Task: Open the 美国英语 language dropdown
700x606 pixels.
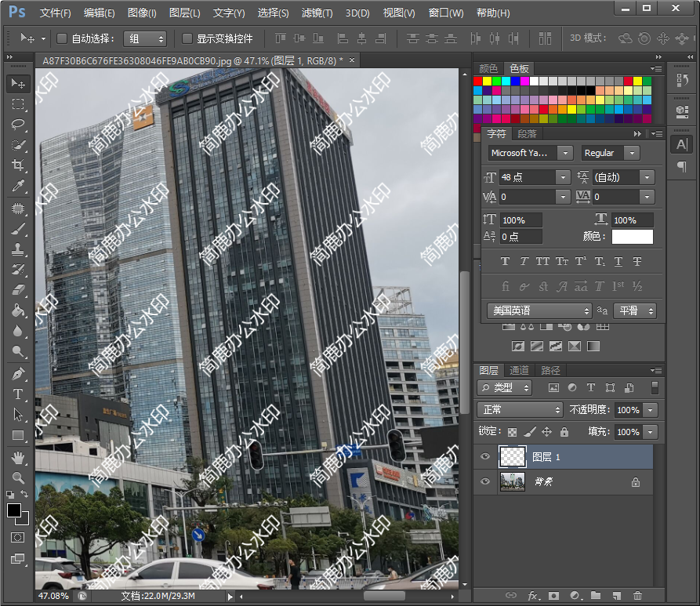Action: [539, 311]
